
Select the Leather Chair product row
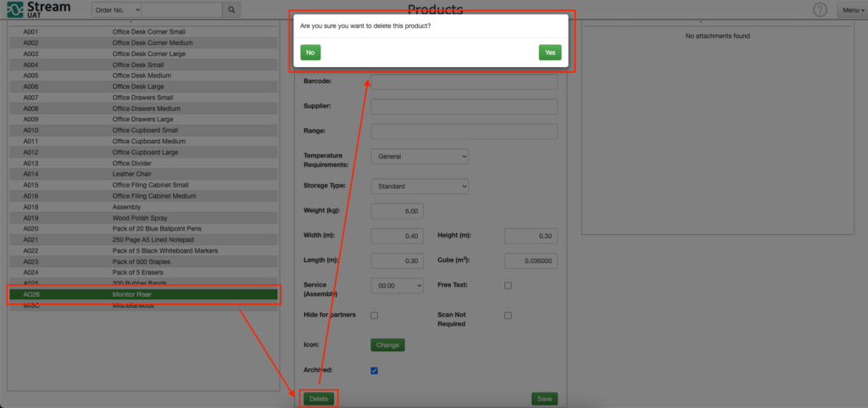pyautogui.click(x=143, y=174)
